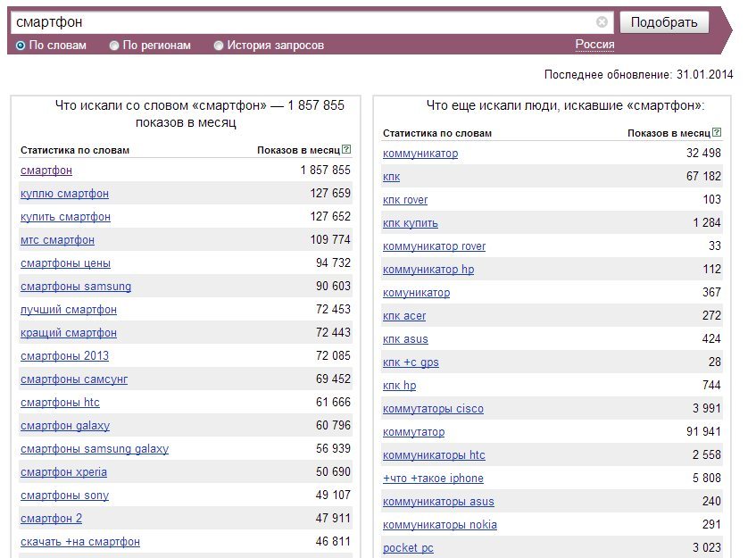Viewport: 756px width, 558px height.
Task: Follow the 'кпк rover' link
Action: click(x=405, y=200)
